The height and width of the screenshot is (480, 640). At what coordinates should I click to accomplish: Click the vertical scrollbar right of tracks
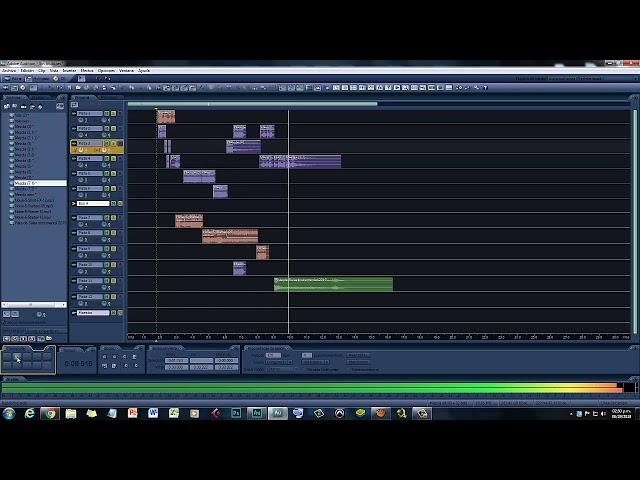coord(635,220)
